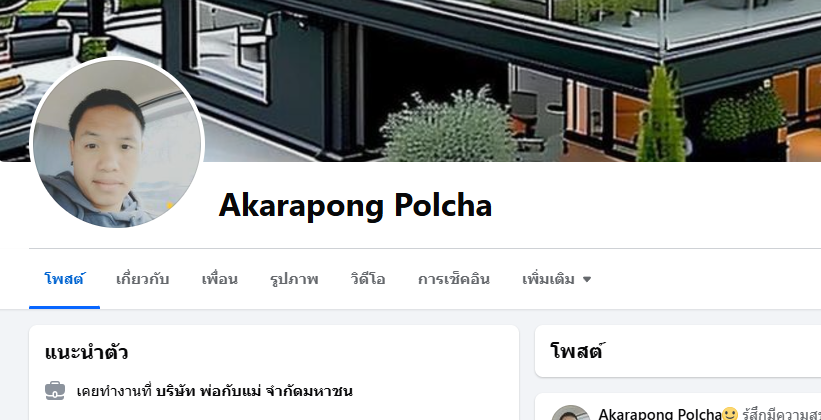821x420 pixels.
Task: View the การเช็คอิน tab
Action: tap(453, 279)
